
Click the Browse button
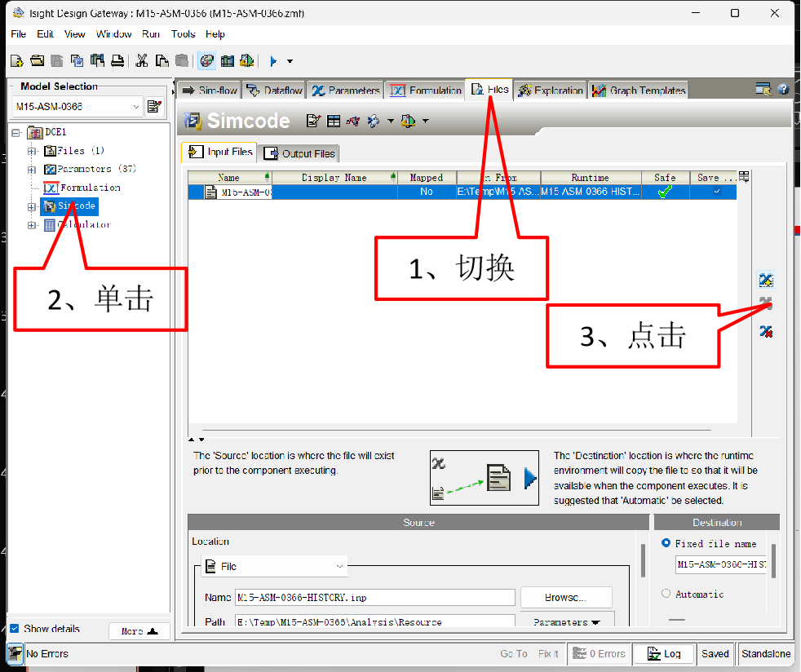[x=565, y=598]
